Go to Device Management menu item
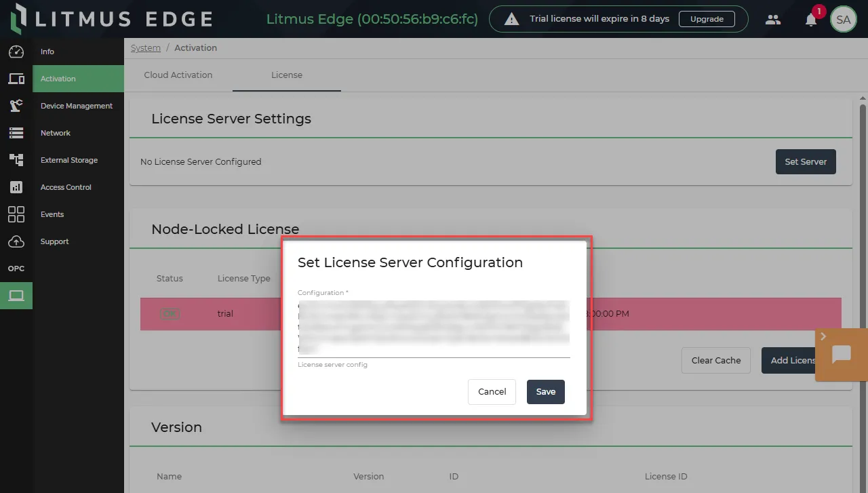Viewport: 868px width, 493px height. 78,106
